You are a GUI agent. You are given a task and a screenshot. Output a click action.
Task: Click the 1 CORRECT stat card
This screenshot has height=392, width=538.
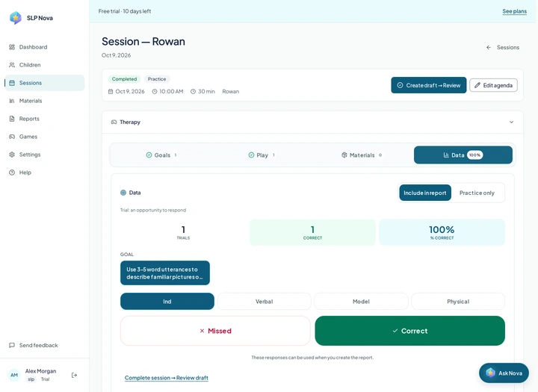(x=312, y=232)
